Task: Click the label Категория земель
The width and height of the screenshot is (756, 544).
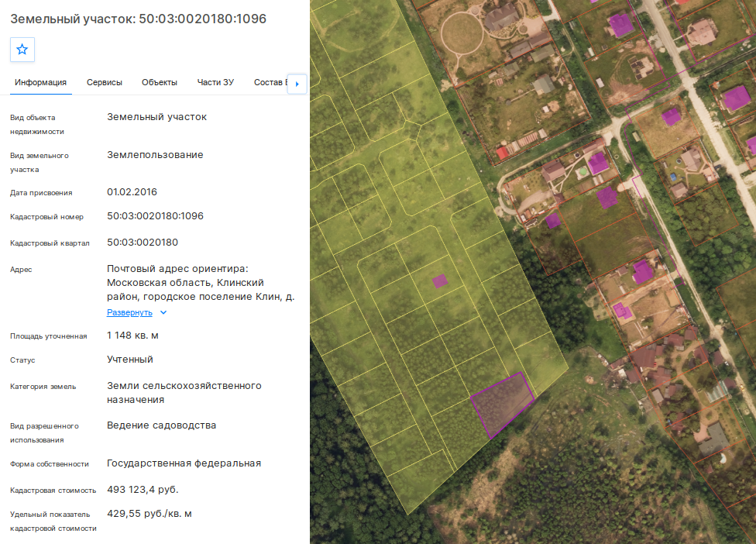Action: click(x=43, y=386)
